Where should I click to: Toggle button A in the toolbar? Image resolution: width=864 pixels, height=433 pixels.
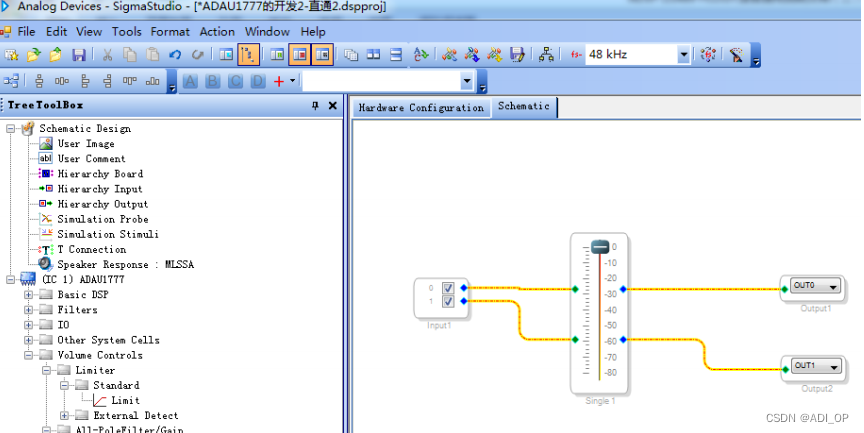point(190,82)
